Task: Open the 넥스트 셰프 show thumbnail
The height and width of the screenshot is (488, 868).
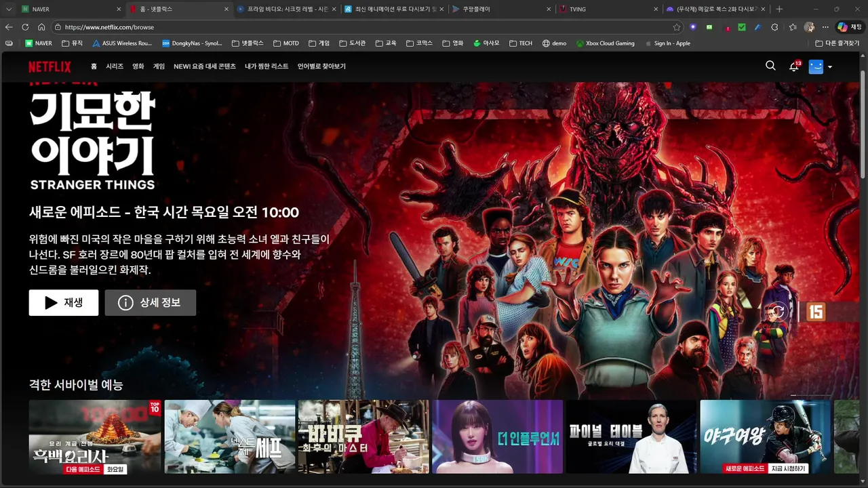Action: pos(229,436)
